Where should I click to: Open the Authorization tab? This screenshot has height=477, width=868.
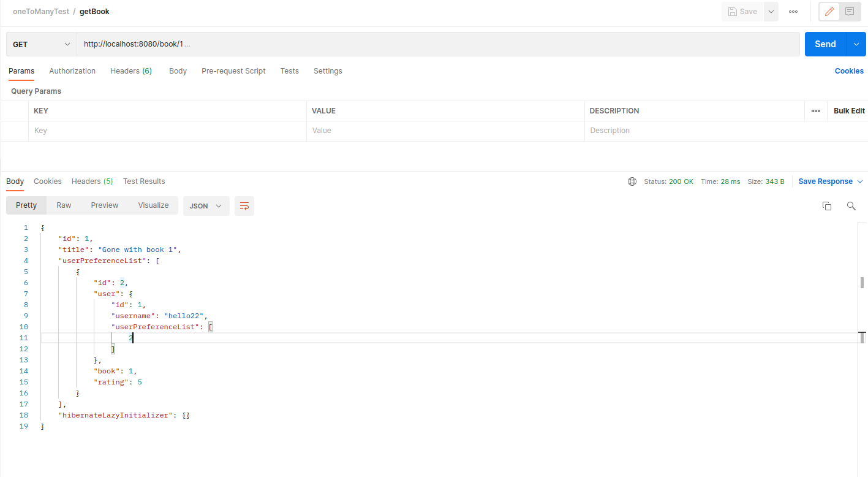point(72,71)
